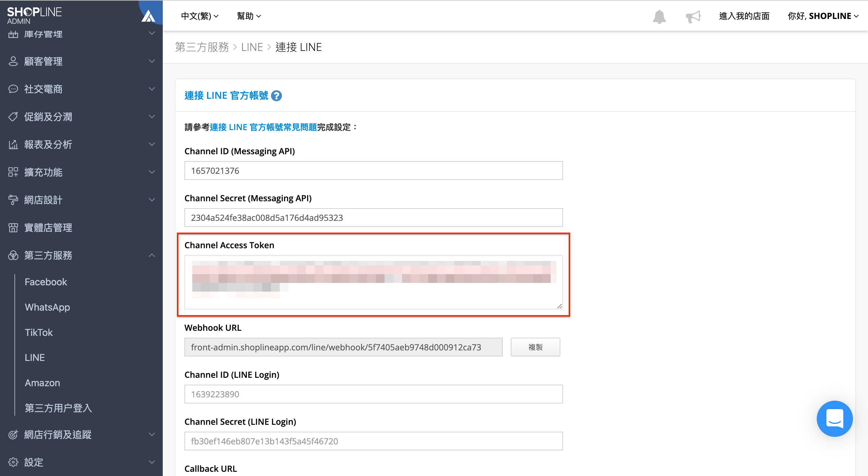
Task: Open the LINE submenu item
Action: click(35, 358)
